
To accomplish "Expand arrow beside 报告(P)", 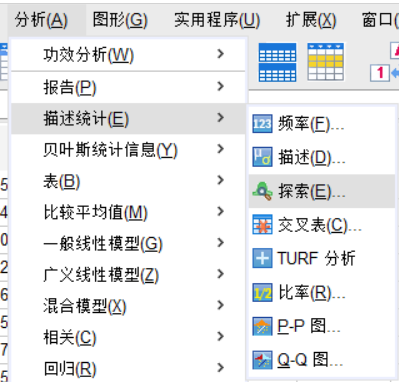I will tap(220, 86).
